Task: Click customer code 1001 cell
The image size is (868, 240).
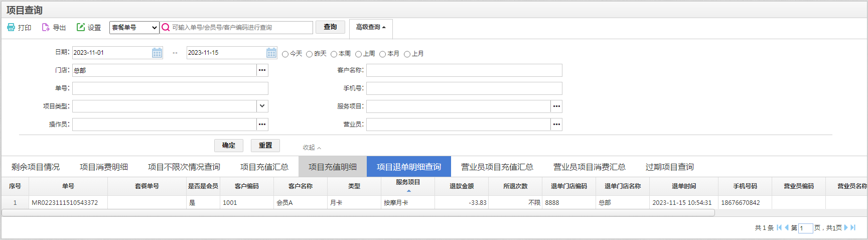Action: pos(247,203)
